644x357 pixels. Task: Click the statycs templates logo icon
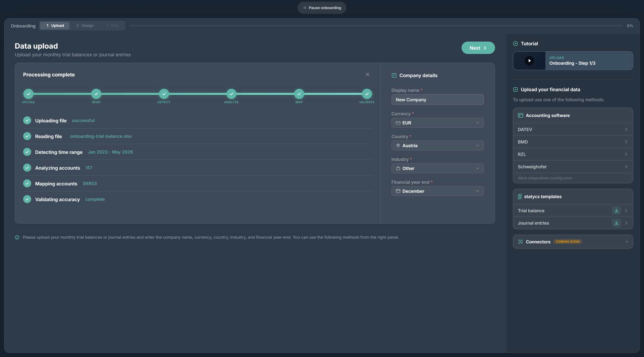[520, 196]
